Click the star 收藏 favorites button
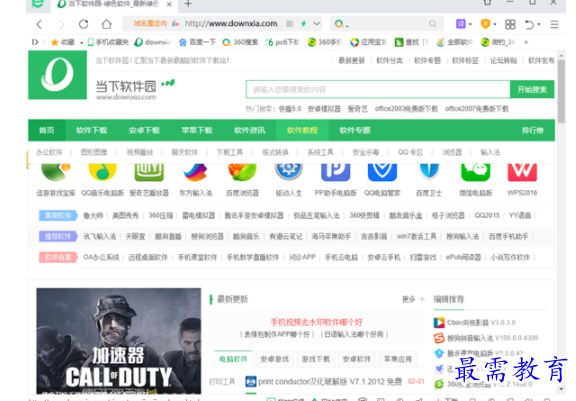Viewport: 576px width, 401px height. click(x=62, y=42)
